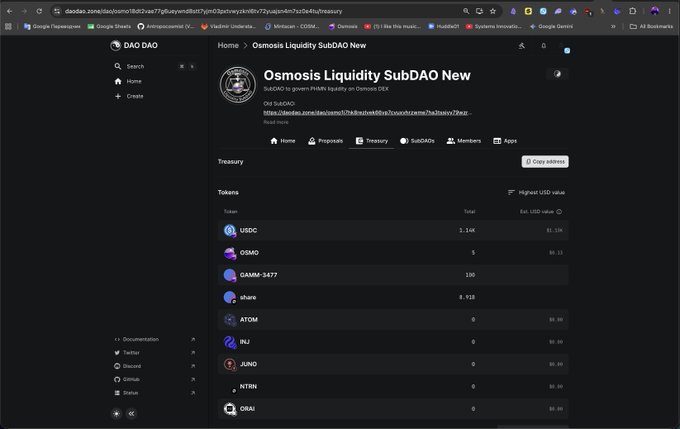This screenshot has width=680, height=429.
Task: Click the browser address bar URL
Action: [203, 11]
